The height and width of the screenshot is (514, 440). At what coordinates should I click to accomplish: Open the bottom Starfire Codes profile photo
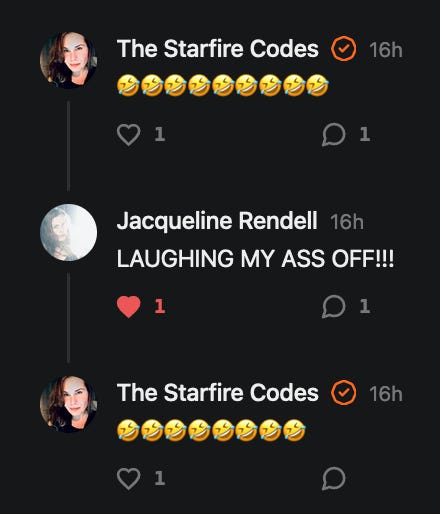tap(68, 404)
